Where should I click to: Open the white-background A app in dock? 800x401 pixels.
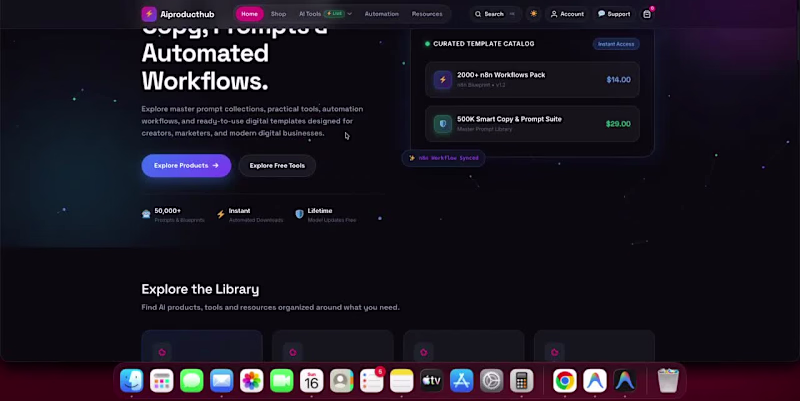tap(595, 381)
